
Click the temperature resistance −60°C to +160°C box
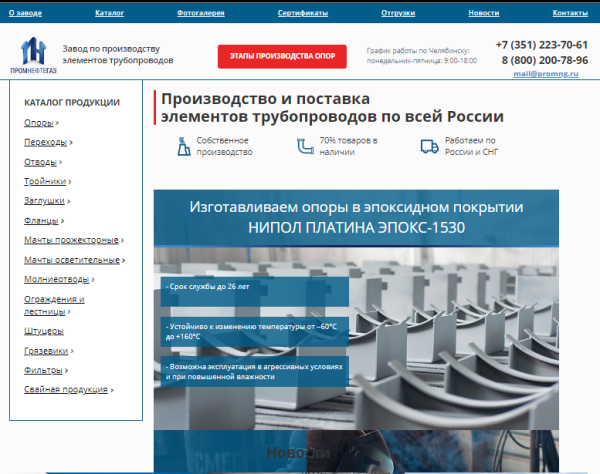pos(254,332)
